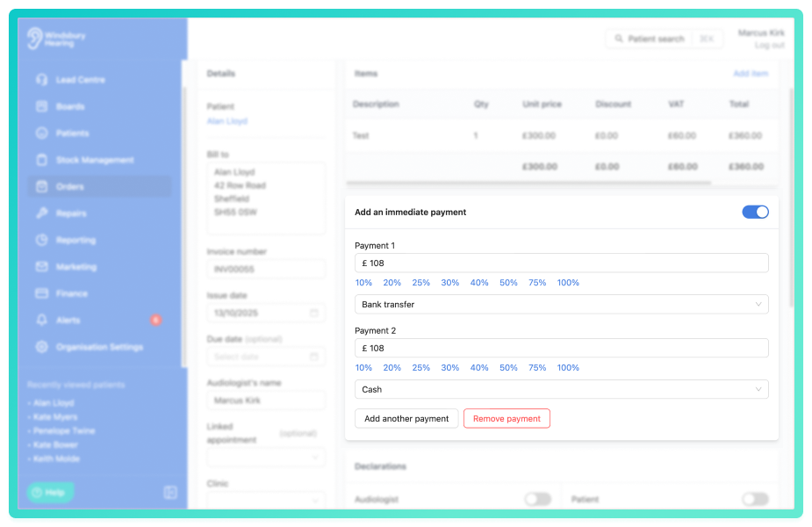Screen dimensions: 812x527
Task: Select 50% for Payment 1
Action: click(508, 283)
